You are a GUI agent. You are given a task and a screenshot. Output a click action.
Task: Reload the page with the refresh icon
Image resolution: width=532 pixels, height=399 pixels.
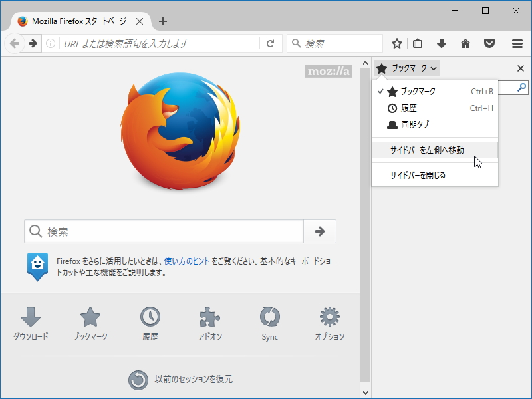pyautogui.click(x=270, y=43)
